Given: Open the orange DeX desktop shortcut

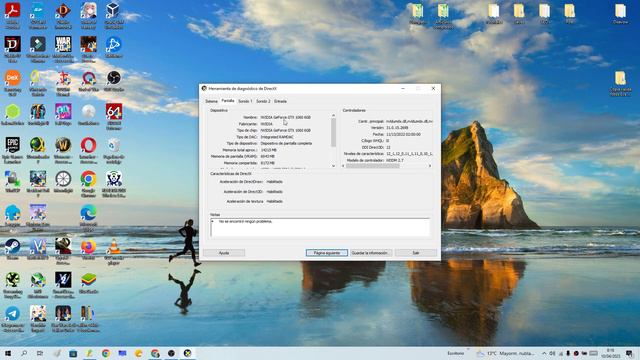Looking at the screenshot, I should [12, 78].
